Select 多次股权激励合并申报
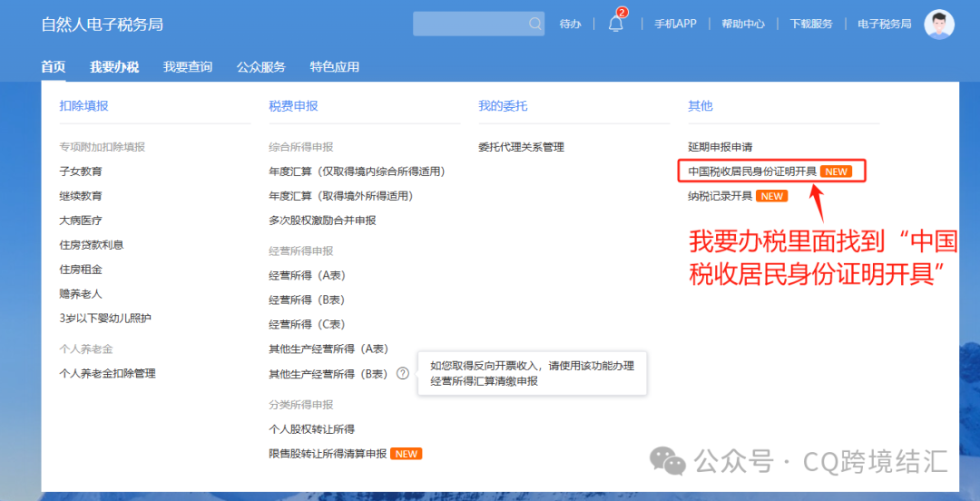 322,221
